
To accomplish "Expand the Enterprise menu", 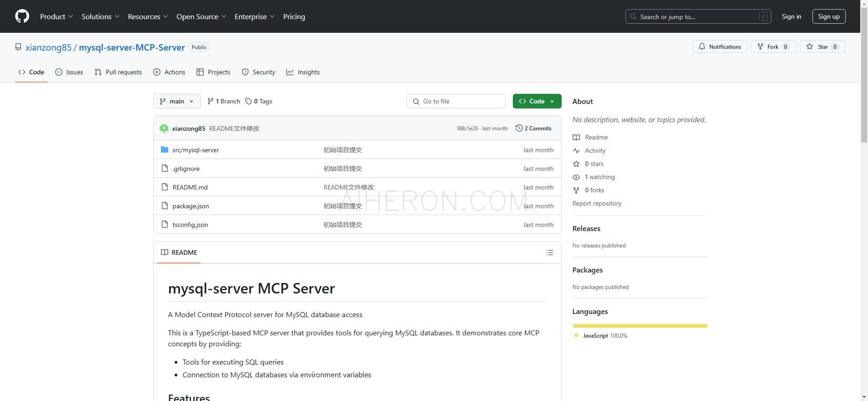I will pyautogui.click(x=254, y=16).
